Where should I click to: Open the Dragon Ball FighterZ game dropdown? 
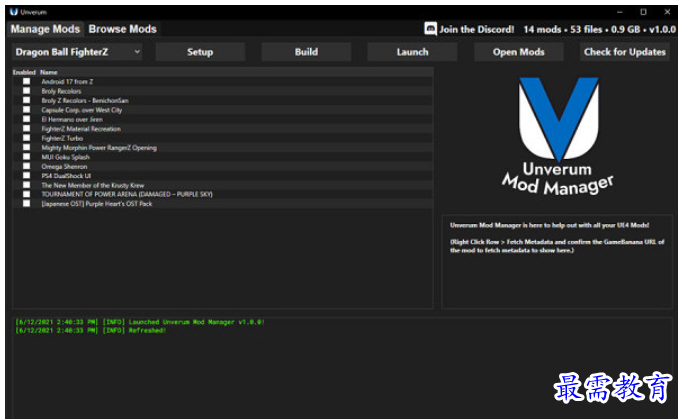(x=77, y=52)
